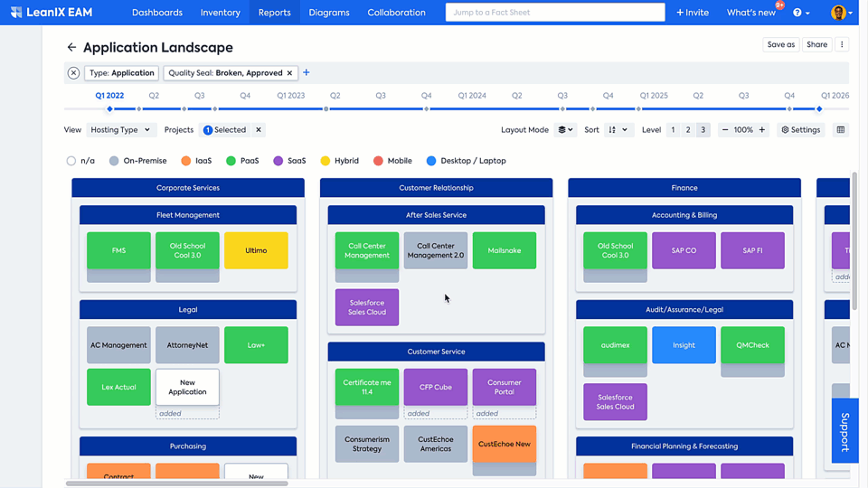Open the user avatar menu
Image resolution: width=868 pixels, height=488 pixels.
842,12
